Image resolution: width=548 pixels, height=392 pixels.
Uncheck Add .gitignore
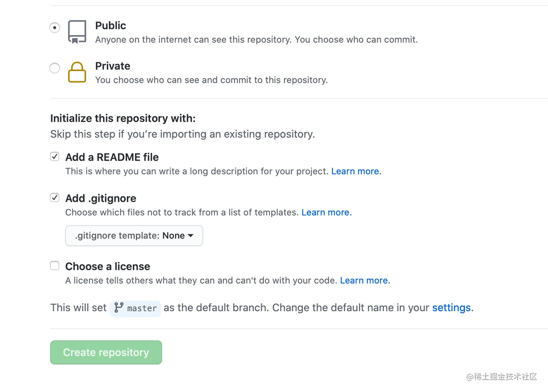(54, 197)
